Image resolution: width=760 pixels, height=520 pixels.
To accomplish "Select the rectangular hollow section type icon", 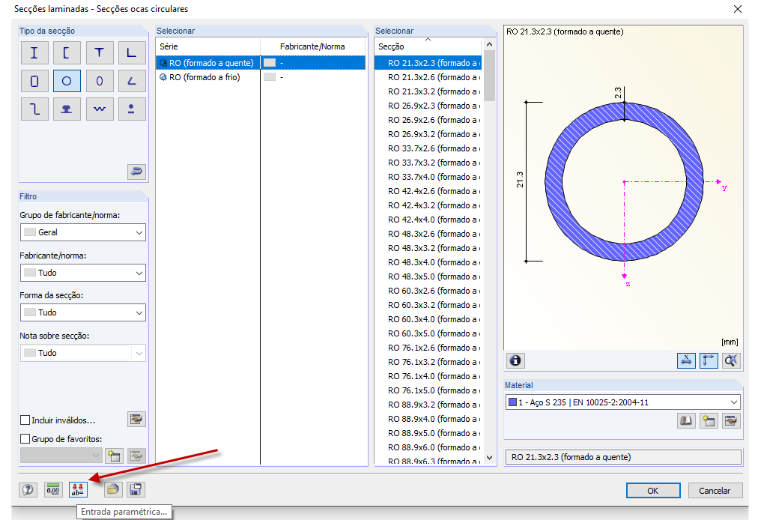I will pyautogui.click(x=34, y=81).
